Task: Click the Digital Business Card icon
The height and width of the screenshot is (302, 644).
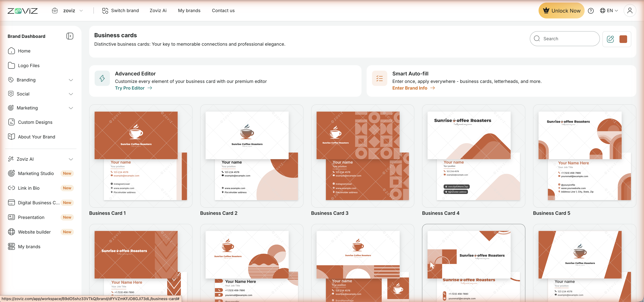Action: click(11, 203)
